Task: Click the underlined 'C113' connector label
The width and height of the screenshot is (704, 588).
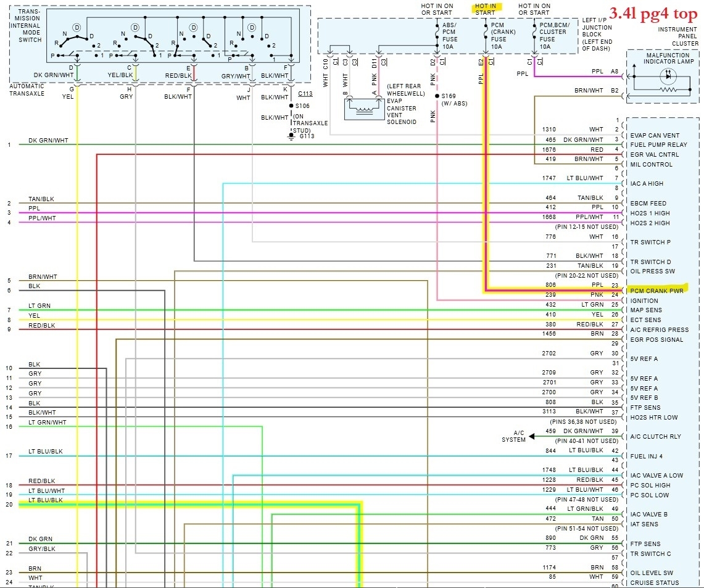Action: tap(305, 94)
